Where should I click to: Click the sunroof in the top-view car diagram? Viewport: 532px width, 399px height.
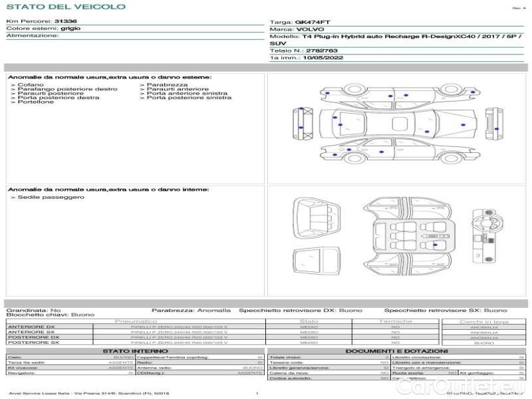(400, 124)
